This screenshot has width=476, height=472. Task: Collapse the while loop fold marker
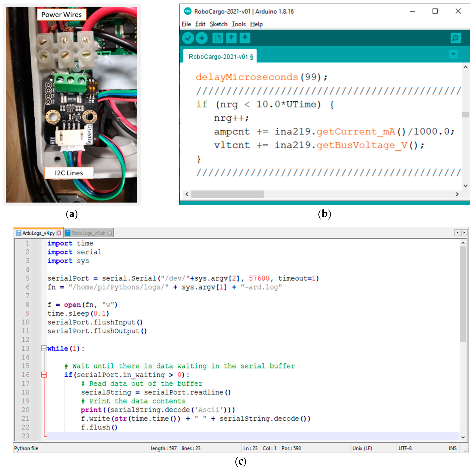pos(44,348)
